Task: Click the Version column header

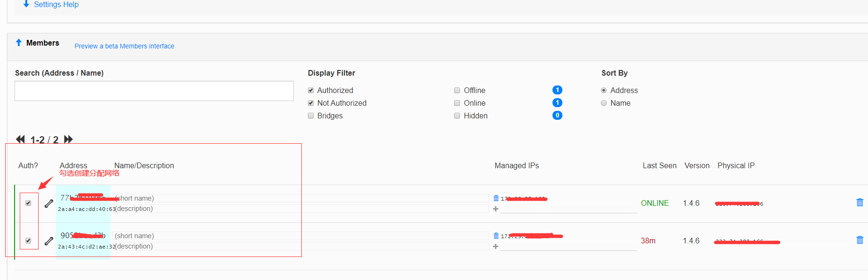Action: click(x=697, y=165)
